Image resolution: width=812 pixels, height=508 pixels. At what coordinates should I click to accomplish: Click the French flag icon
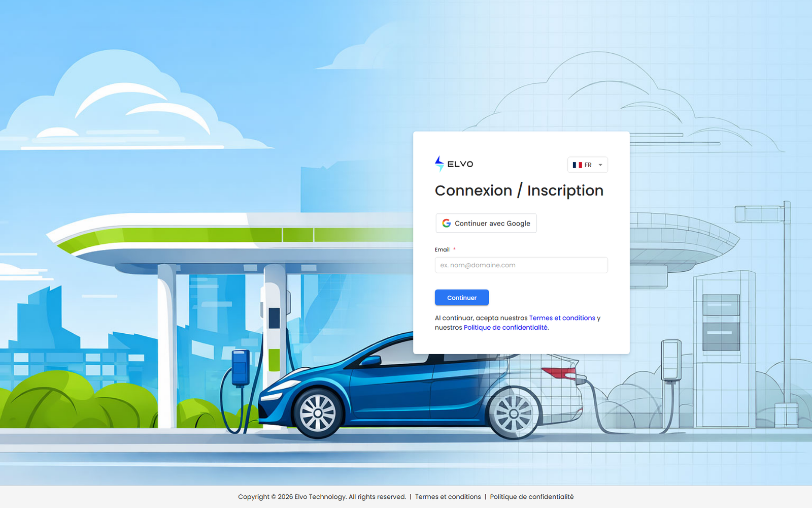577,165
